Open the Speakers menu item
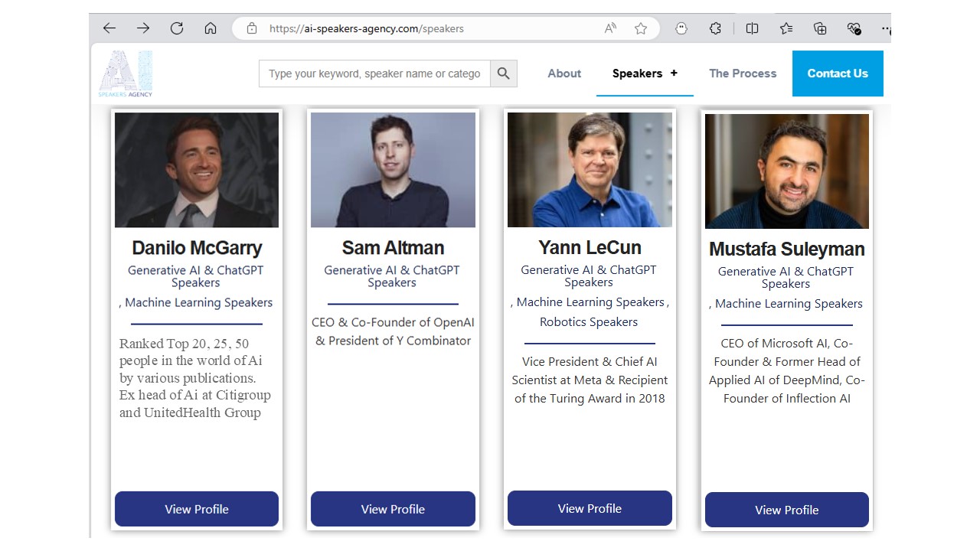Image resolution: width=980 pixels, height=551 pixels. coord(637,73)
